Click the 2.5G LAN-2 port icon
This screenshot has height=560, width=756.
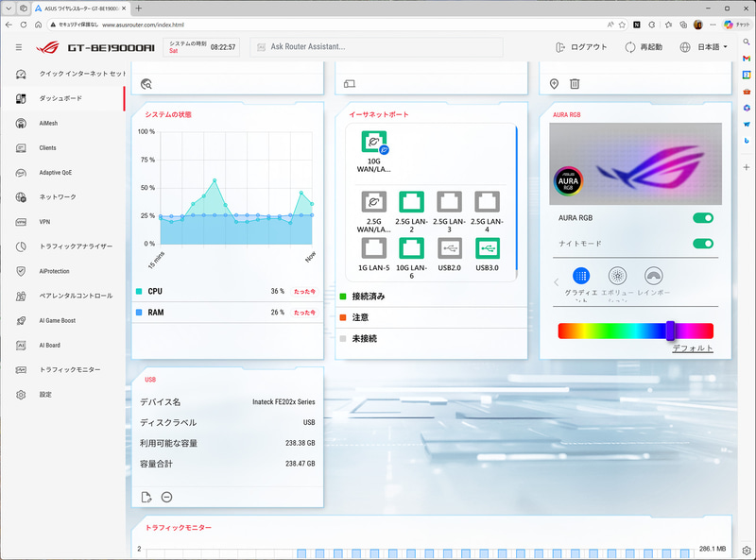(x=411, y=202)
